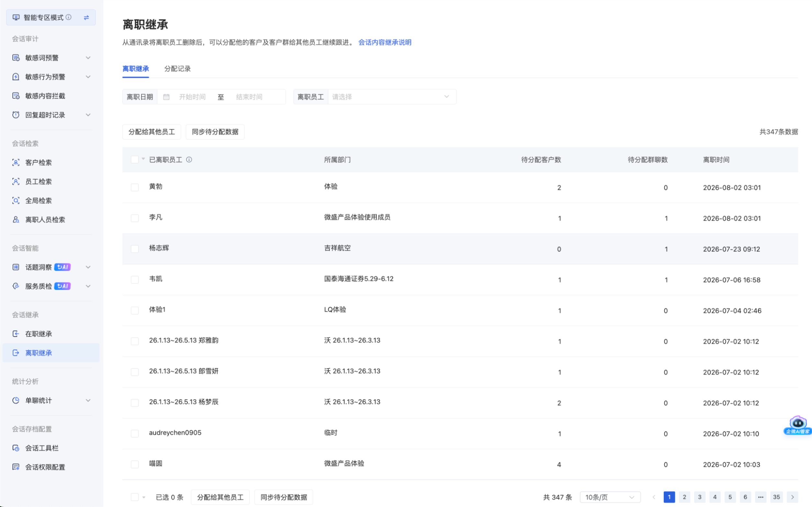Click the 话题洞察 sidebar icon
The image size is (812, 507).
tap(16, 267)
